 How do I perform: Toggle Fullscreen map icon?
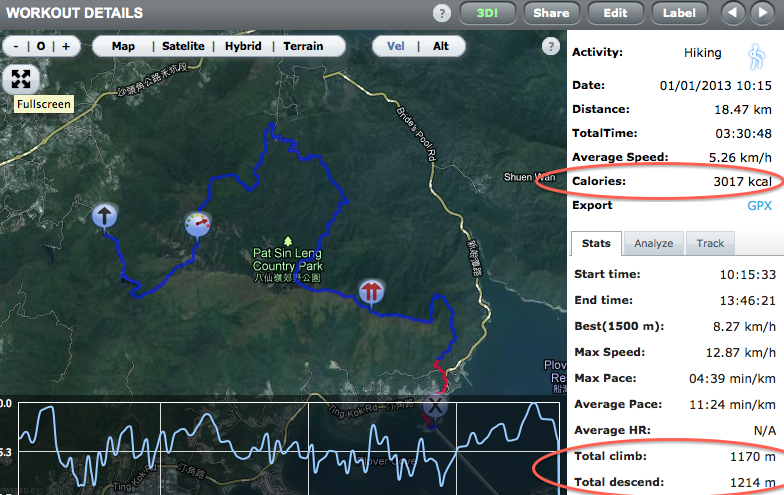(x=21, y=79)
